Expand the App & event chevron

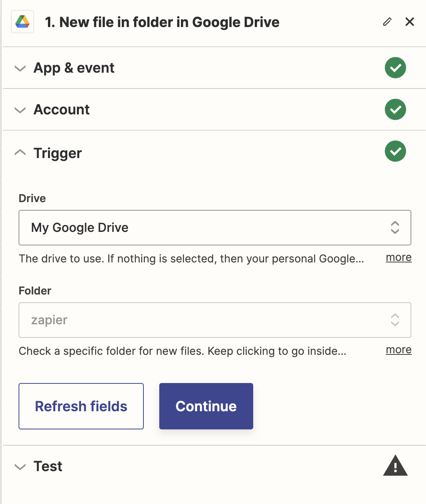(20, 68)
